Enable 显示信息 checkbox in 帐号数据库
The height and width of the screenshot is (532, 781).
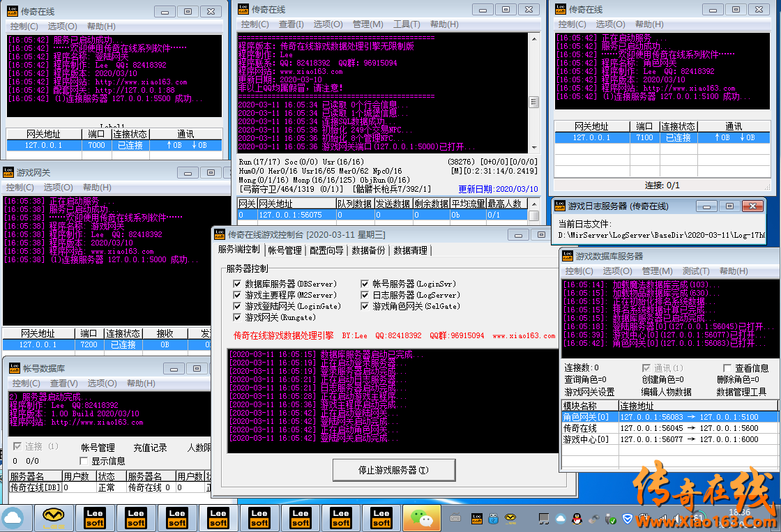84,461
